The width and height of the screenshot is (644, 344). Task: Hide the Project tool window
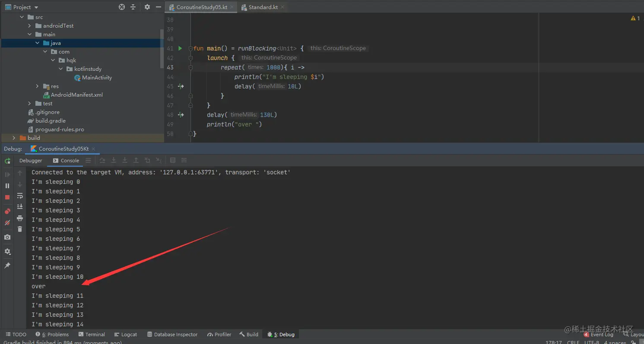[x=159, y=7]
